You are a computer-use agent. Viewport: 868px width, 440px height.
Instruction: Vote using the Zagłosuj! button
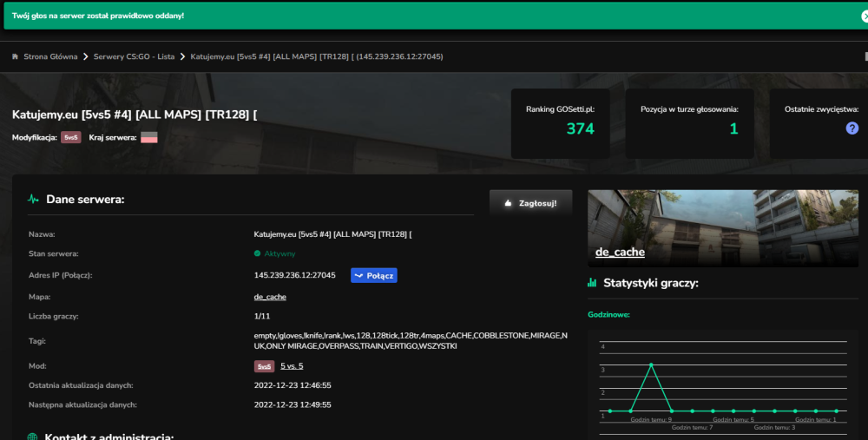point(531,203)
